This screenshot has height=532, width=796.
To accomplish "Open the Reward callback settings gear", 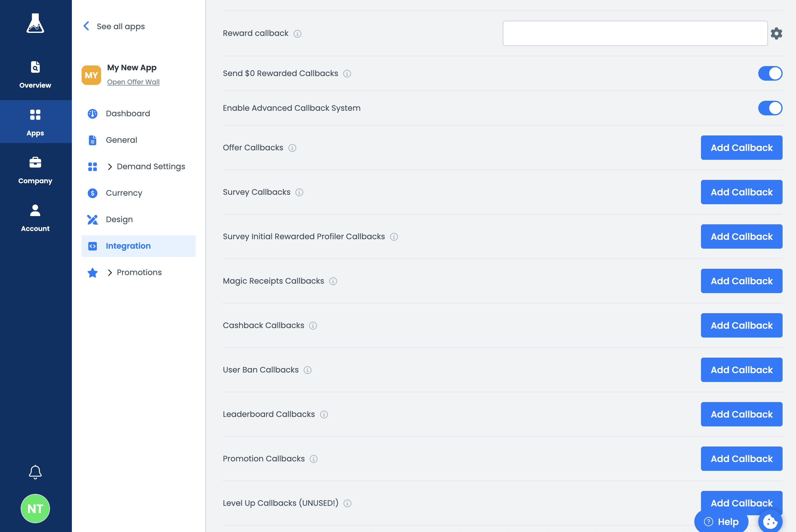I will [776, 33].
